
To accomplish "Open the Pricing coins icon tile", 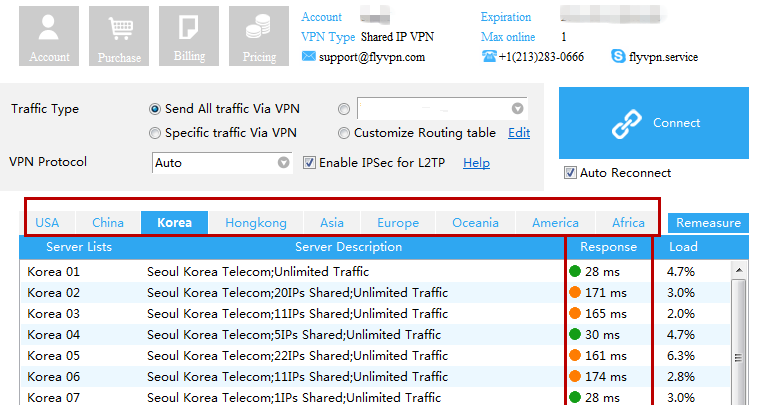I will pos(259,36).
